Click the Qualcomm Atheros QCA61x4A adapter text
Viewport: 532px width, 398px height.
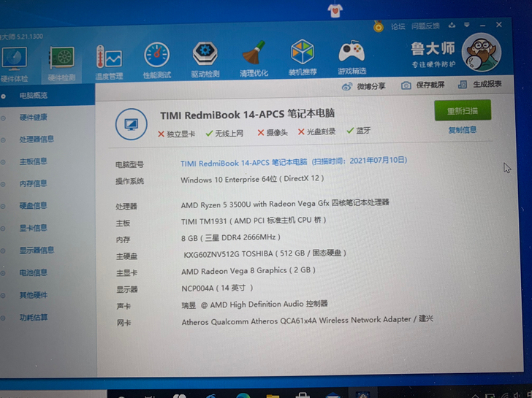coord(308,321)
